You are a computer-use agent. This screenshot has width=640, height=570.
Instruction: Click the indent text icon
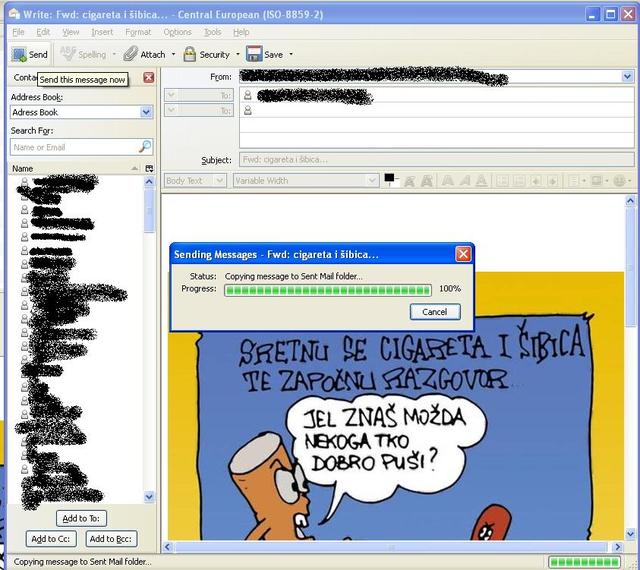[553, 180]
